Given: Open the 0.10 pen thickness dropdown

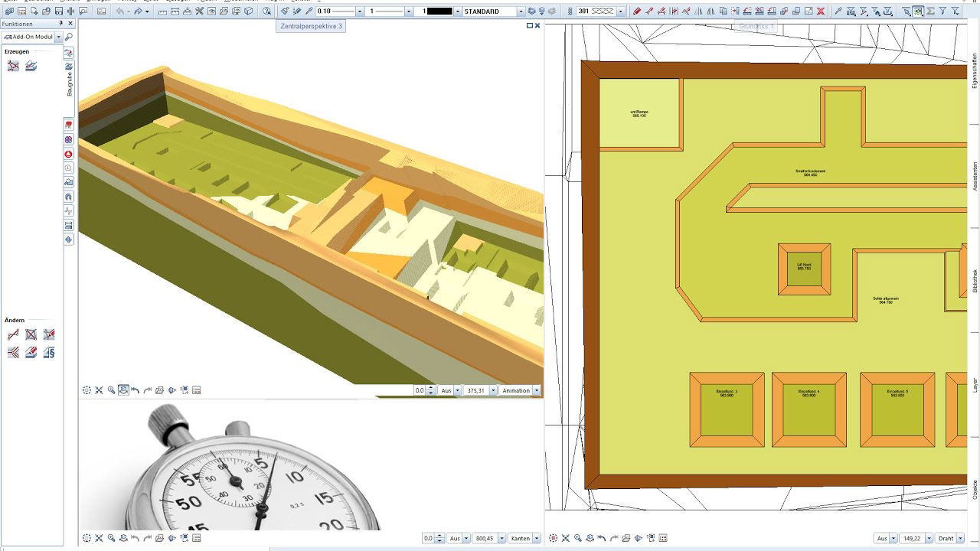Looking at the screenshot, I should 360,11.
